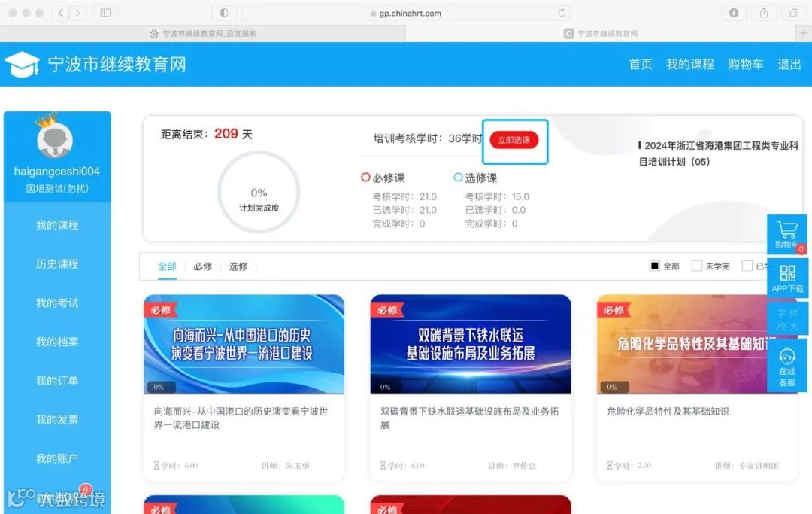
Task: Toggle the 未学完 status checkbox
Action: 697,266
